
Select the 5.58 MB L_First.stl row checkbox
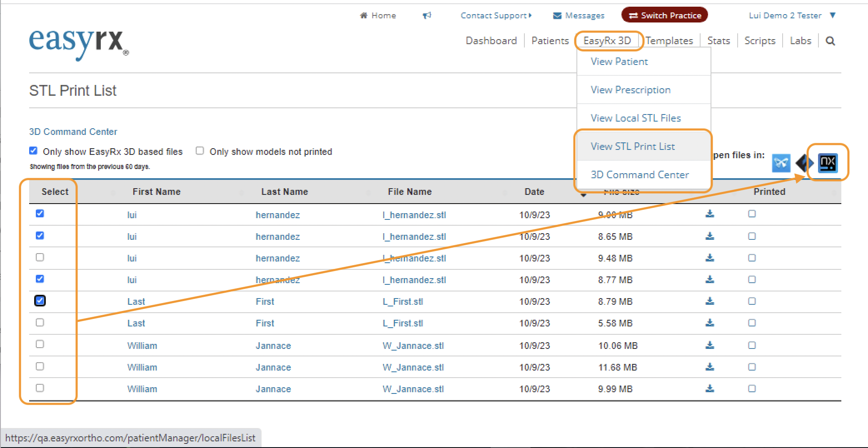click(x=40, y=322)
